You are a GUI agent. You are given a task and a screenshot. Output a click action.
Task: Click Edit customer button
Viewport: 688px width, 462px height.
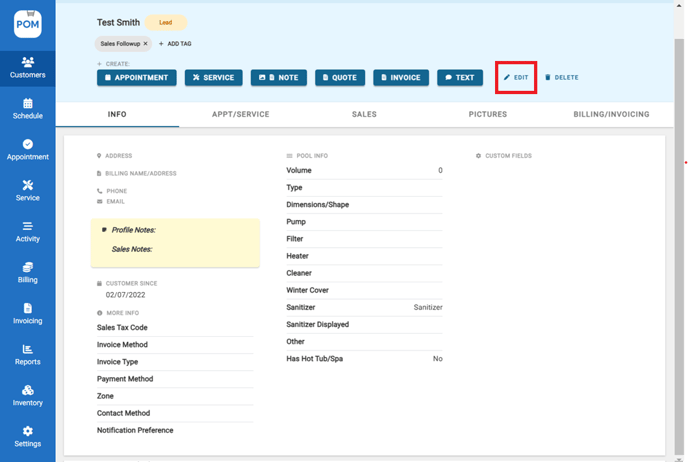pos(516,77)
